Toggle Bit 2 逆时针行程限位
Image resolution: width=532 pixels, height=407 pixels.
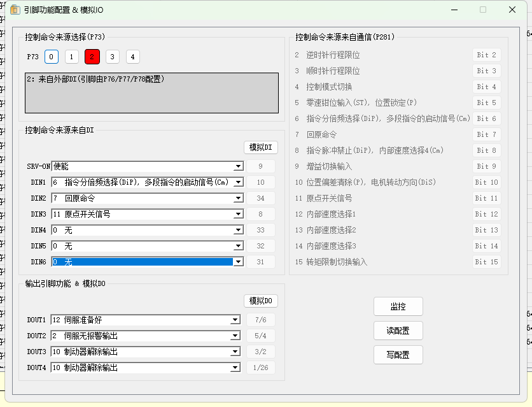[487, 55]
